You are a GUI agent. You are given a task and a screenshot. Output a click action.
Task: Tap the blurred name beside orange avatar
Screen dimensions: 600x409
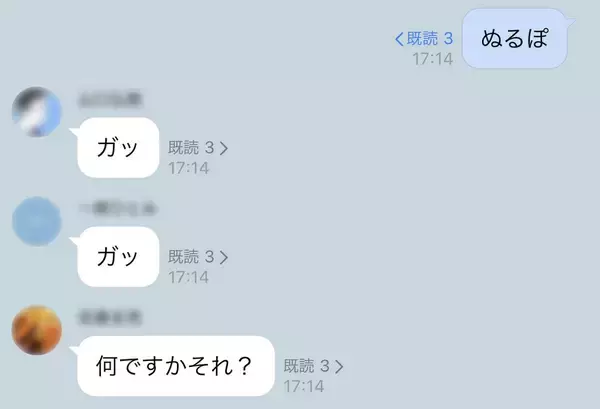(x=110, y=318)
